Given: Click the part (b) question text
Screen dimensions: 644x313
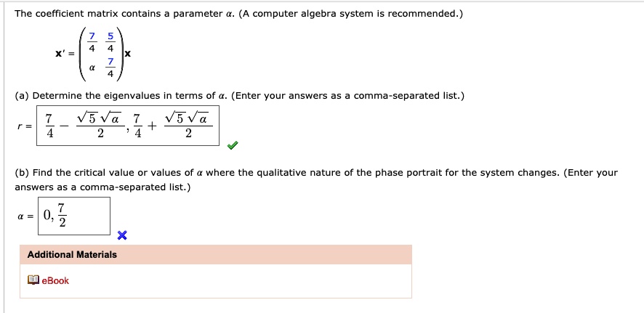Looking at the screenshot, I should tap(316, 179).
